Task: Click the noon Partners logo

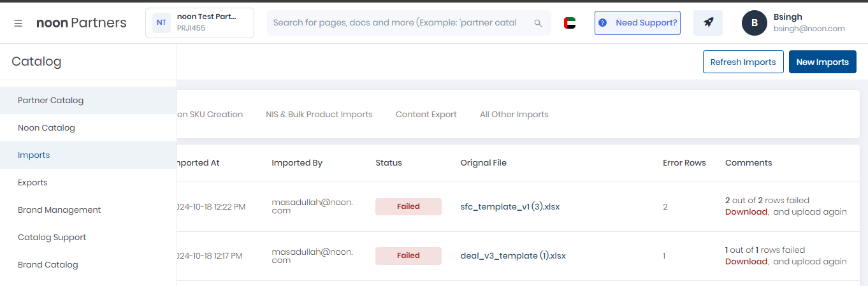Action: click(x=82, y=23)
